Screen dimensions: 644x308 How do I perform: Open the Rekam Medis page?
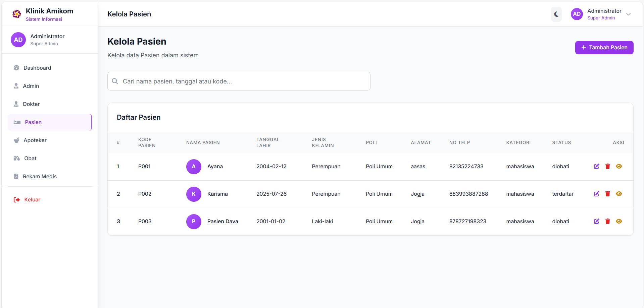click(x=40, y=176)
